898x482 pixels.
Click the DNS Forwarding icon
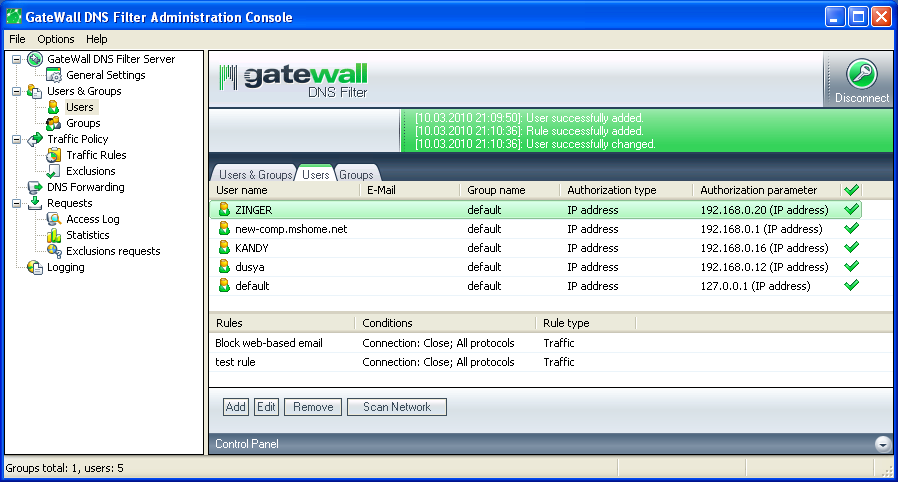[35, 187]
